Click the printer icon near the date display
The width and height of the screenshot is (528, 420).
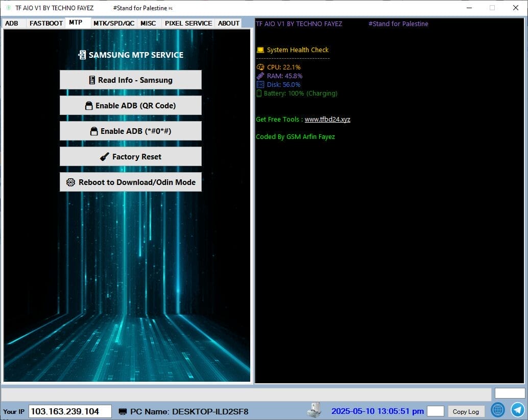314,409
